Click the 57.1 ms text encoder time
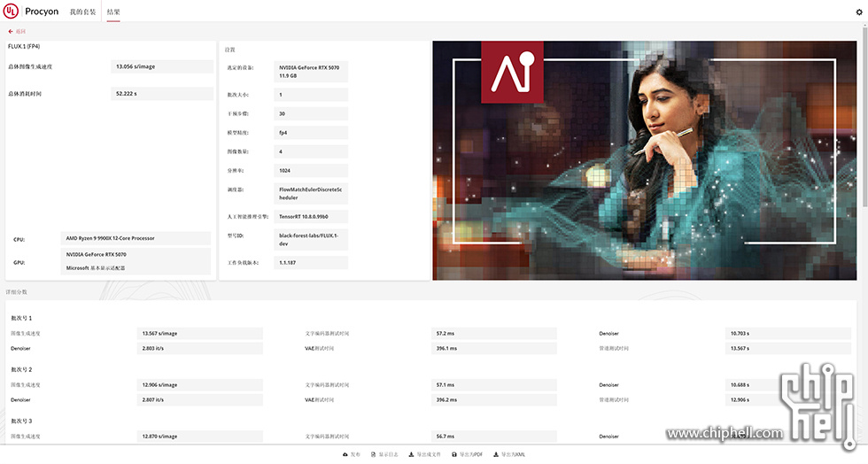 (x=494, y=385)
